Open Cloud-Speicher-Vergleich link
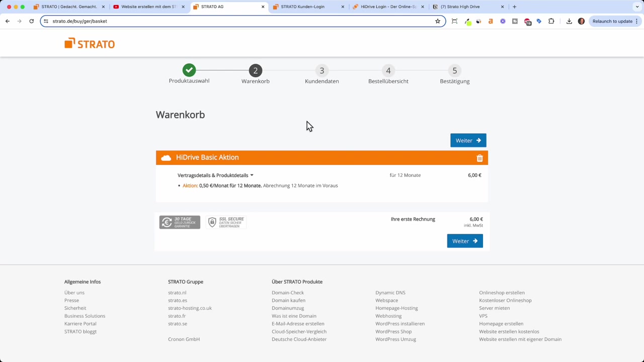This screenshot has width=644, height=362. point(299,331)
